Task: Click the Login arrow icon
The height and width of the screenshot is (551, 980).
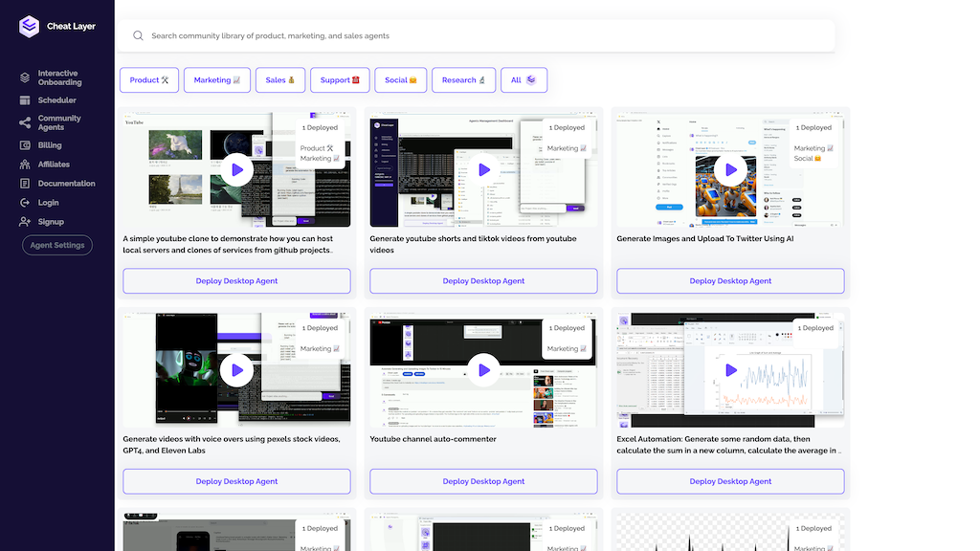Action: tap(26, 203)
